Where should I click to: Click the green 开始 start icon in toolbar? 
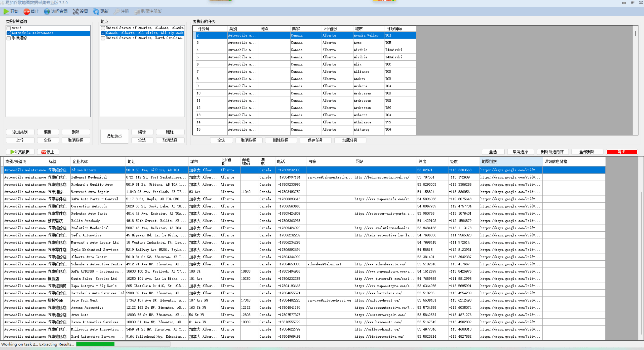(x=6, y=12)
